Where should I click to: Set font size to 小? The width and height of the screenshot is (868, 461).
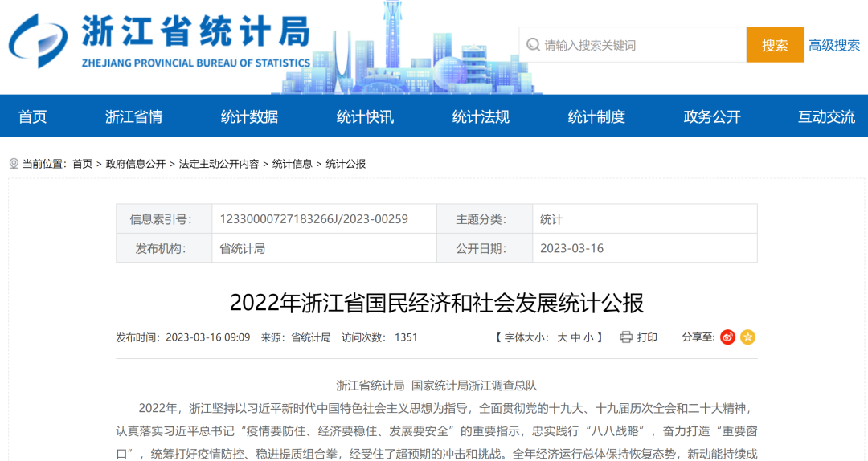point(588,337)
